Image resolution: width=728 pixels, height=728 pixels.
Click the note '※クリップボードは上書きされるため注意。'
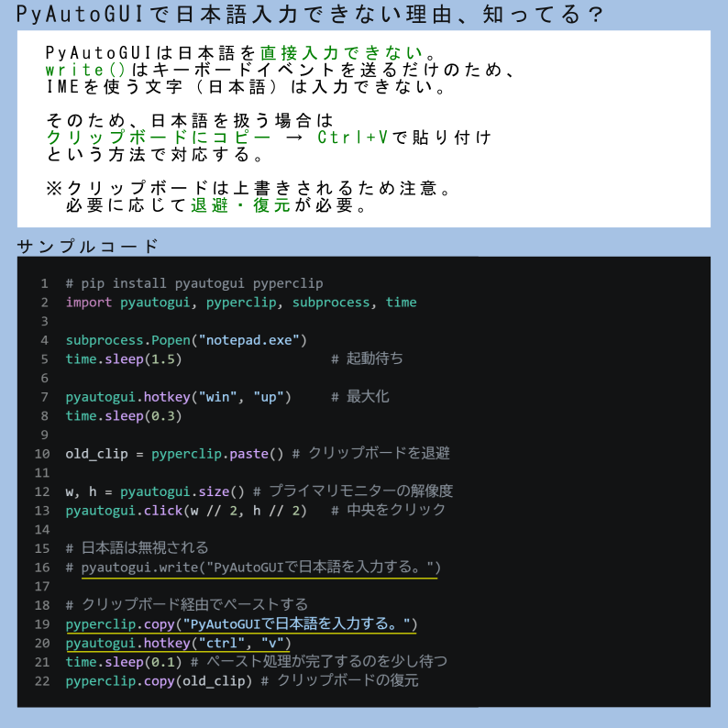[x=248, y=188]
